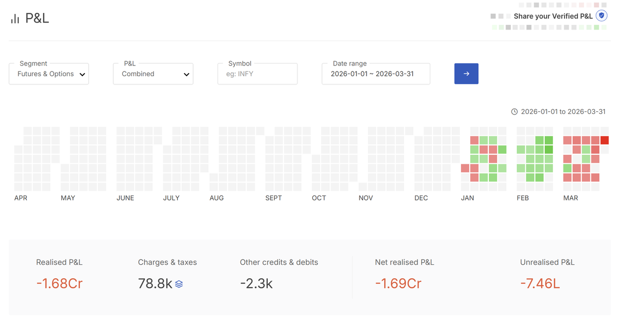Screen dimensions: 644x332
Task: Click the JULY month label
Action: pyautogui.click(x=171, y=198)
